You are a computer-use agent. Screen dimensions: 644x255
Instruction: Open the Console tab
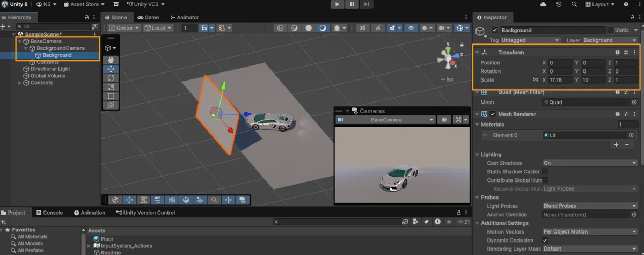pyautogui.click(x=49, y=213)
